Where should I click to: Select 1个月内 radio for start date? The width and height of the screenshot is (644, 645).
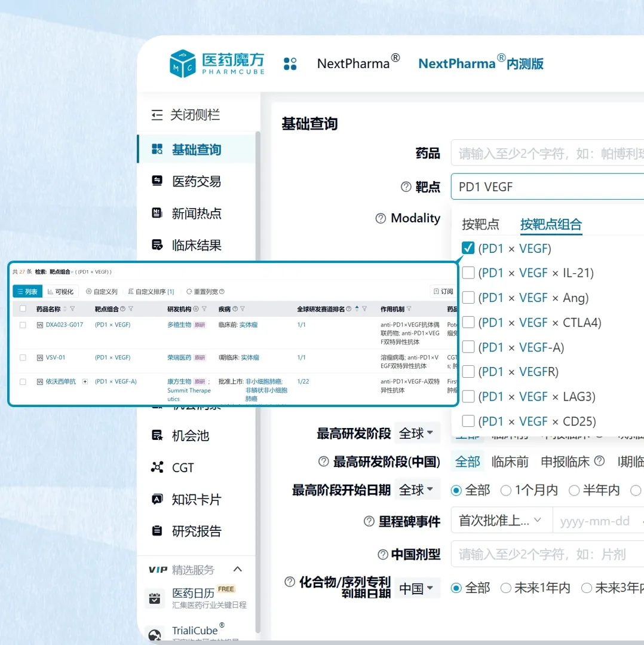[506, 490]
